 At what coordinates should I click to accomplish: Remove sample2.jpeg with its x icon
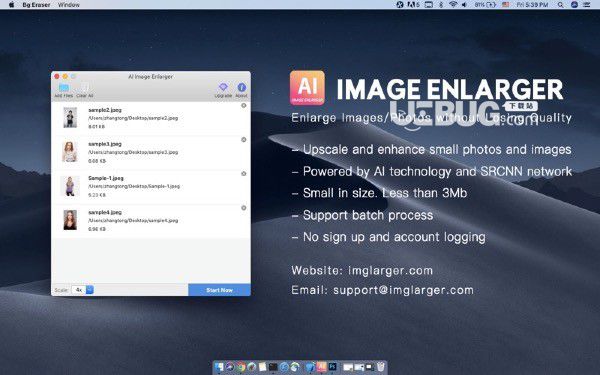[244, 106]
